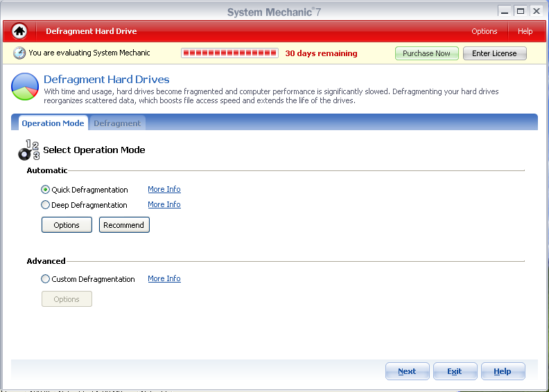Select Quick Defragmentation radio button
Screen dimensions: 549x392
click(x=45, y=190)
